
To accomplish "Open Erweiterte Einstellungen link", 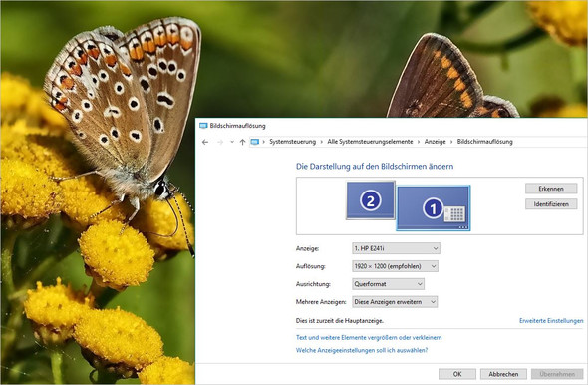I will point(551,321).
